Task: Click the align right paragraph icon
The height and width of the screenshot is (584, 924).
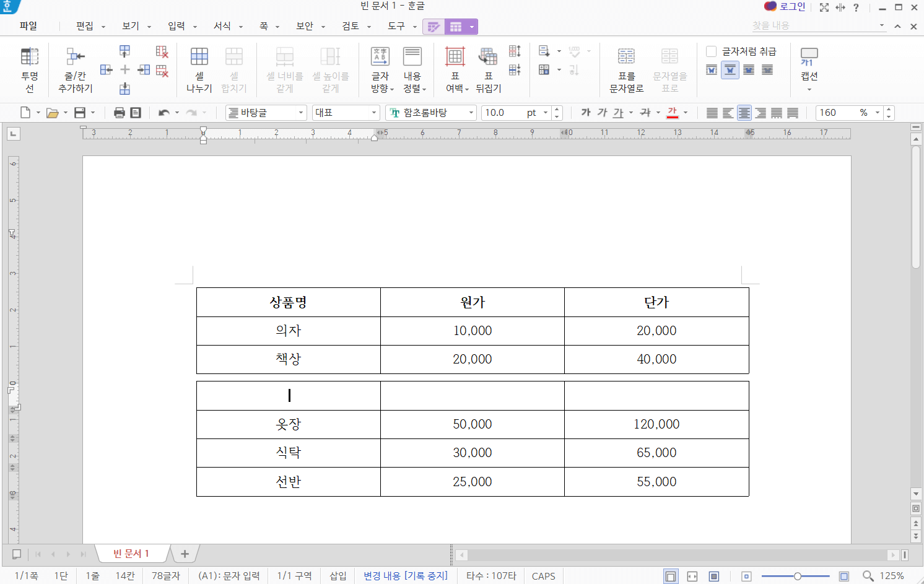Action: pyautogui.click(x=761, y=113)
